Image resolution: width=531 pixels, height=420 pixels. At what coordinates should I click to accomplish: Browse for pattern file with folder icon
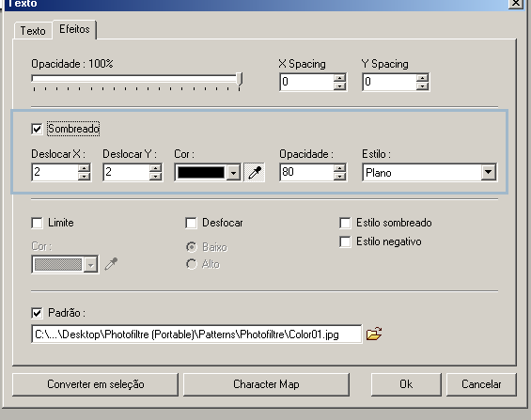tap(374, 334)
